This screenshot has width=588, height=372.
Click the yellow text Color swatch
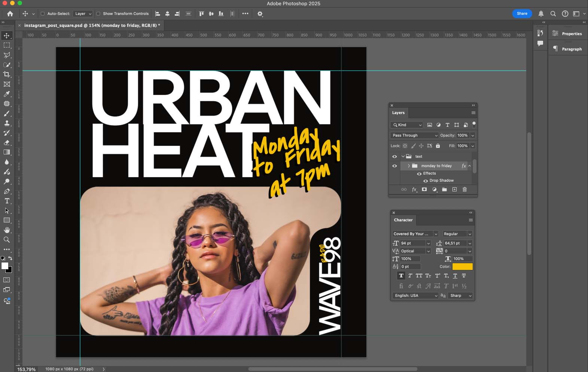point(462,267)
